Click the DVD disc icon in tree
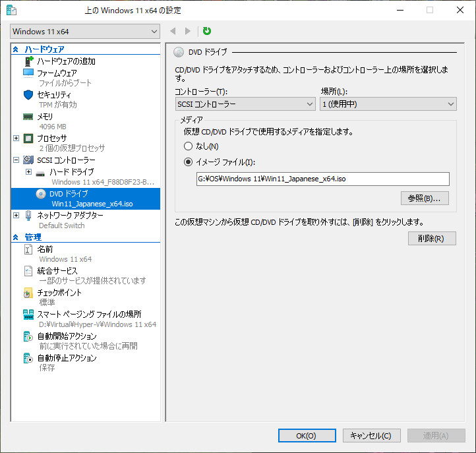 pos(41,194)
